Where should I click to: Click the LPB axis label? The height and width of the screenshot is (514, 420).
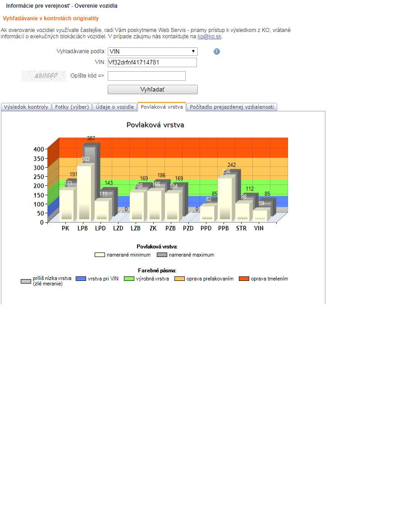[x=82, y=228]
